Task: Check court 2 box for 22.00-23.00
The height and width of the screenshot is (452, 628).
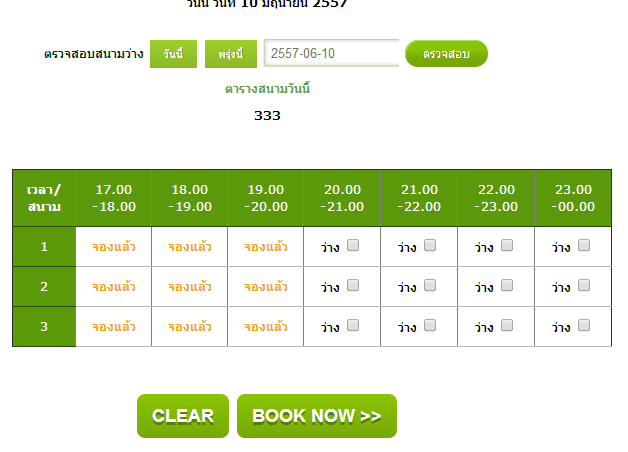Action: tap(507, 285)
